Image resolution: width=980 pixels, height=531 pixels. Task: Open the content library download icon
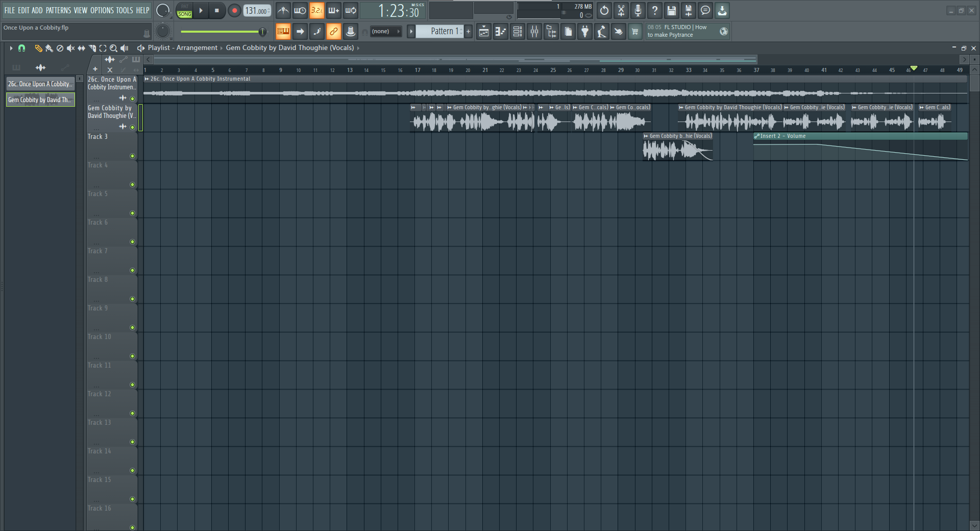coord(722,10)
